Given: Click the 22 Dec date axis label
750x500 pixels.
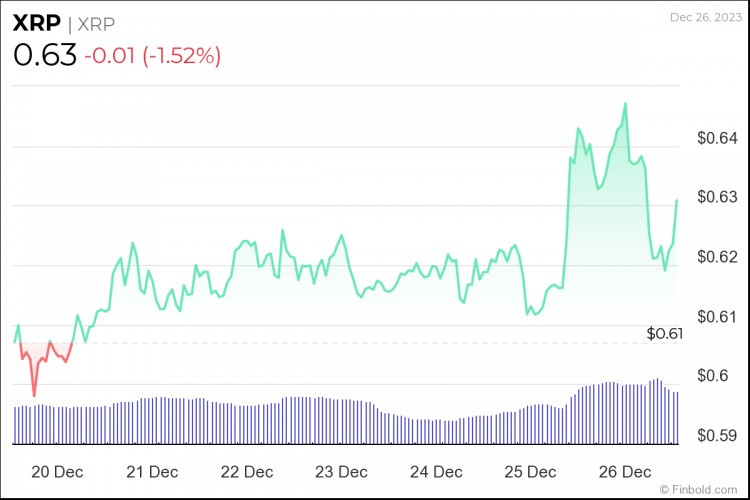Looking at the screenshot, I should click(247, 472).
